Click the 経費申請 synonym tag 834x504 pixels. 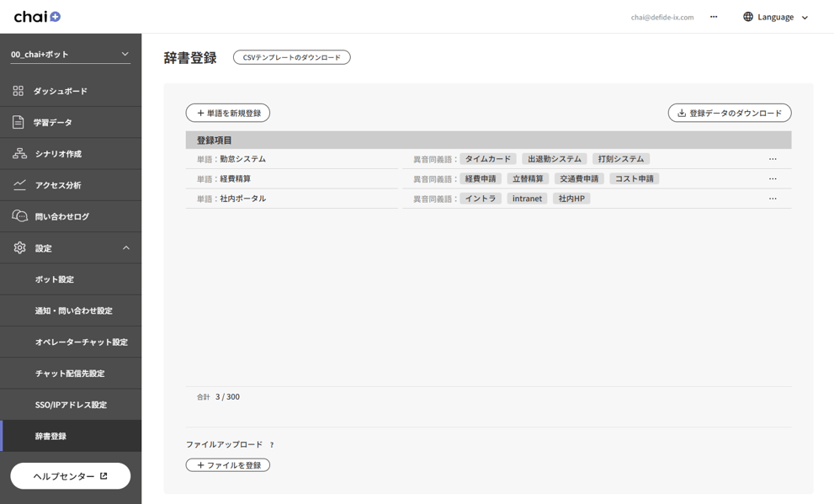[x=481, y=178]
